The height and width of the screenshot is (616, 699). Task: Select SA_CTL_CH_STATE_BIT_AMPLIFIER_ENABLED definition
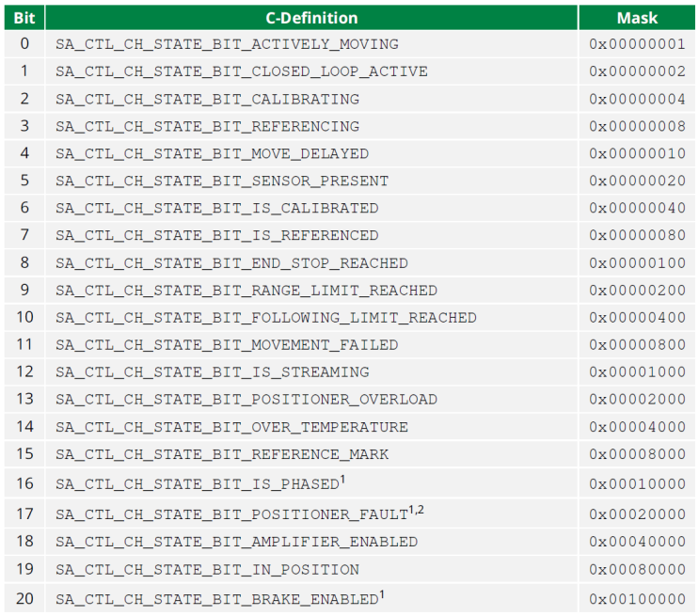tap(237, 542)
